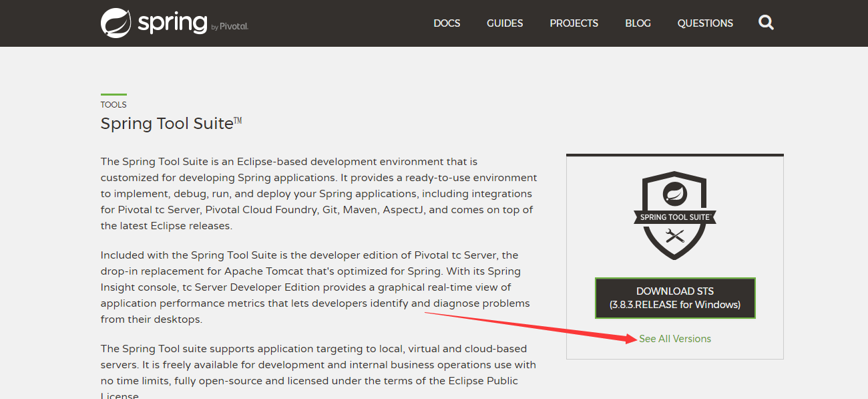This screenshot has width=868, height=399.
Task: Click the paragraph starting 'Included with the Spring'
Action: (x=315, y=287)
